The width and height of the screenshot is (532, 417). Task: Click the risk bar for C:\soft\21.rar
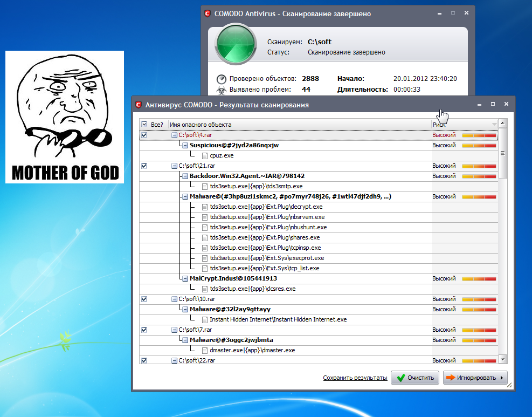pos(479,166)
